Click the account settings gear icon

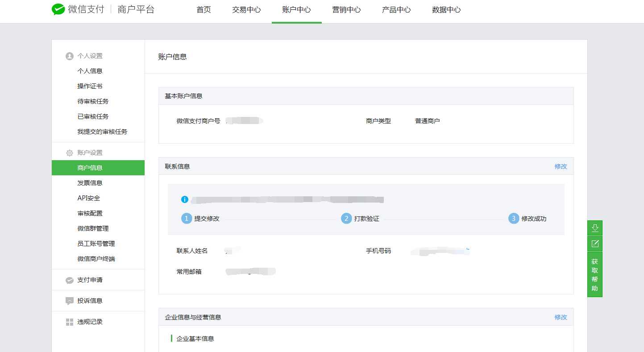69,153
